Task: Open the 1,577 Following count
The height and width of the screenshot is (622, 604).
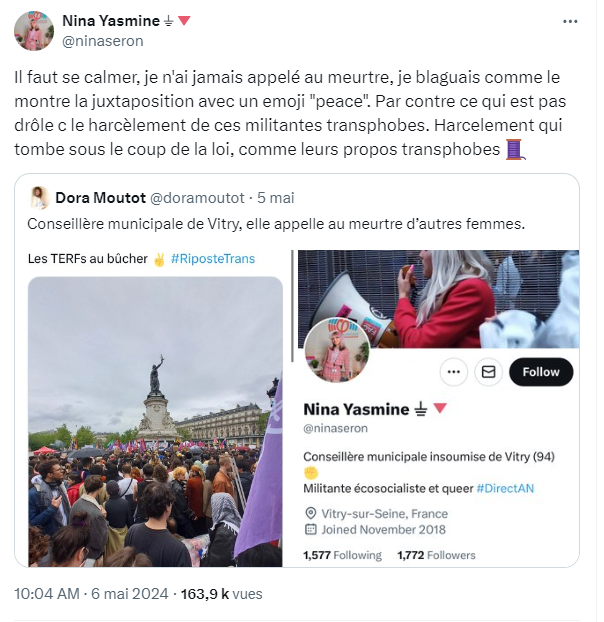Action: pyautogui.click(x=343, y=555)
